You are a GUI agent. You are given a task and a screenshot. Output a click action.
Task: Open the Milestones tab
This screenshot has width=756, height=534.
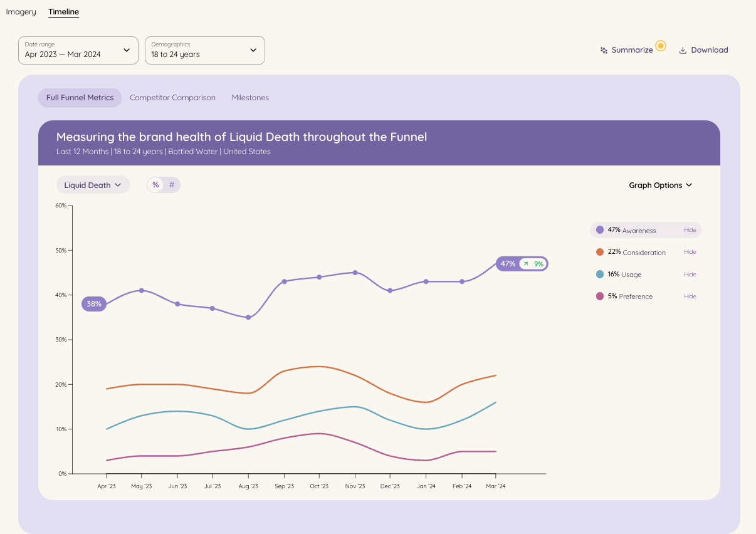click(250, 98)
